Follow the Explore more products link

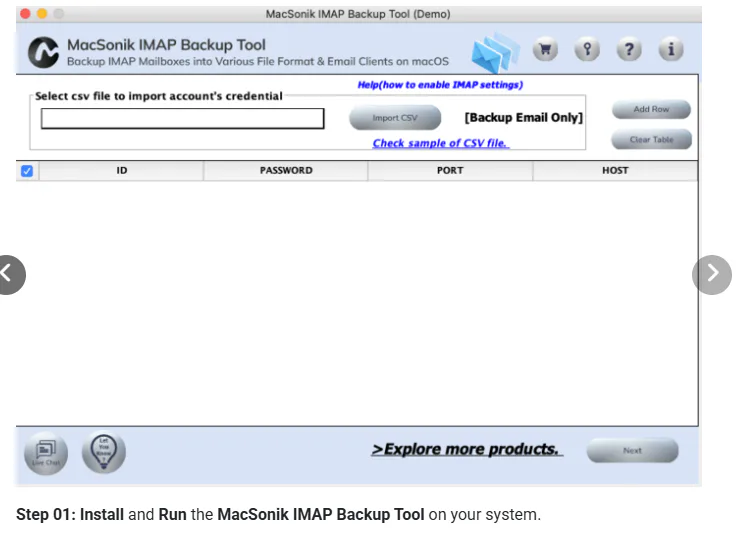(467, 449)
